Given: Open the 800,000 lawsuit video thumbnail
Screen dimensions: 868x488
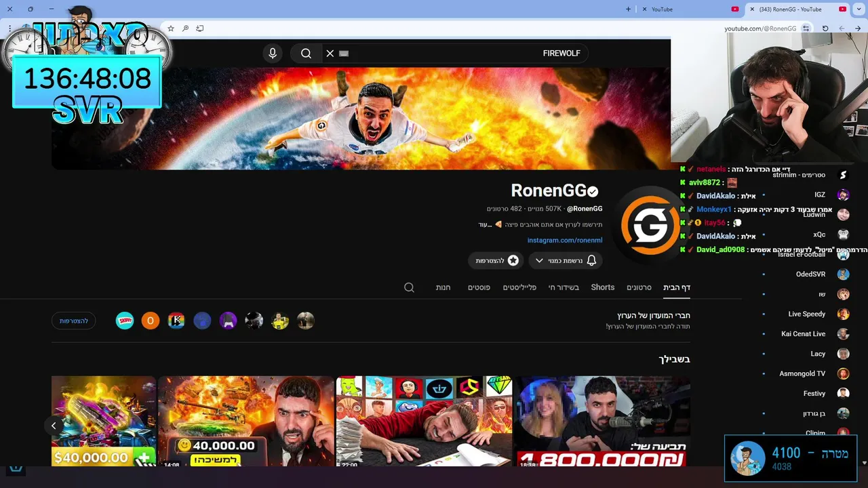Looking at the screenshot, I should pyautogui.click(x=602, y=421).
